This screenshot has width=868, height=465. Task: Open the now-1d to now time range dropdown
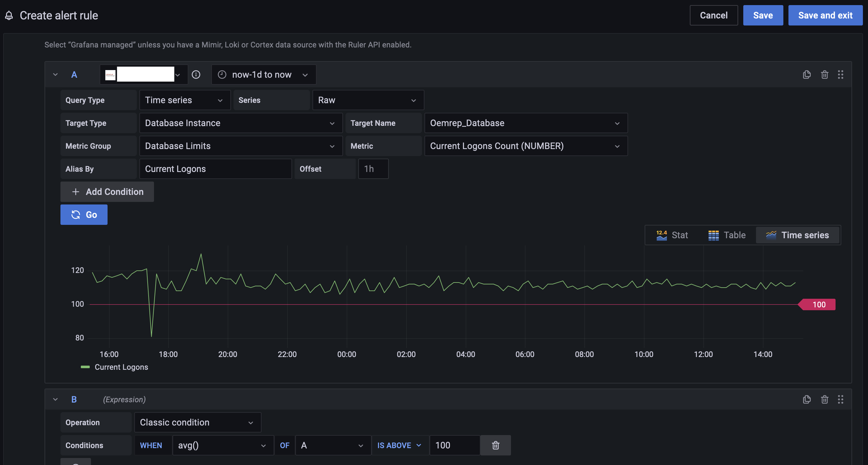(263, 75)
